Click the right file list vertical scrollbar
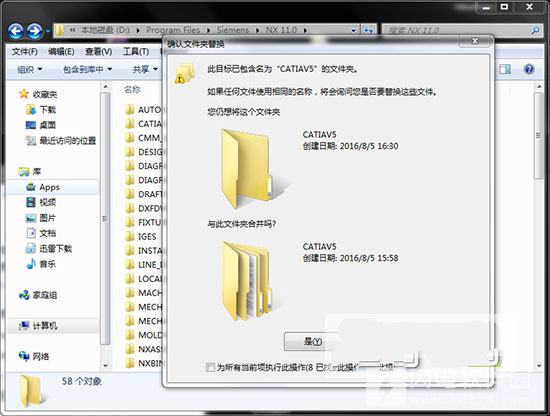550x416 pixels. pos(538,225)
